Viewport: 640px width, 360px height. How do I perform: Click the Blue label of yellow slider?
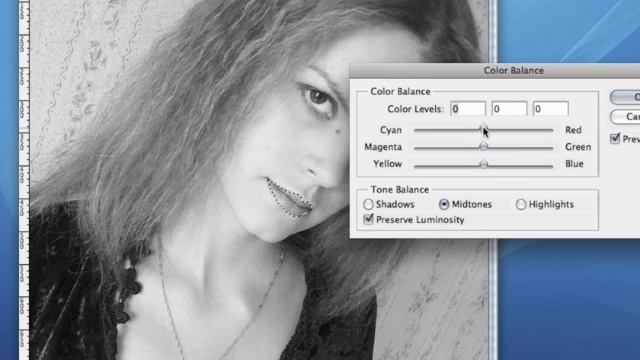(574, 164)
